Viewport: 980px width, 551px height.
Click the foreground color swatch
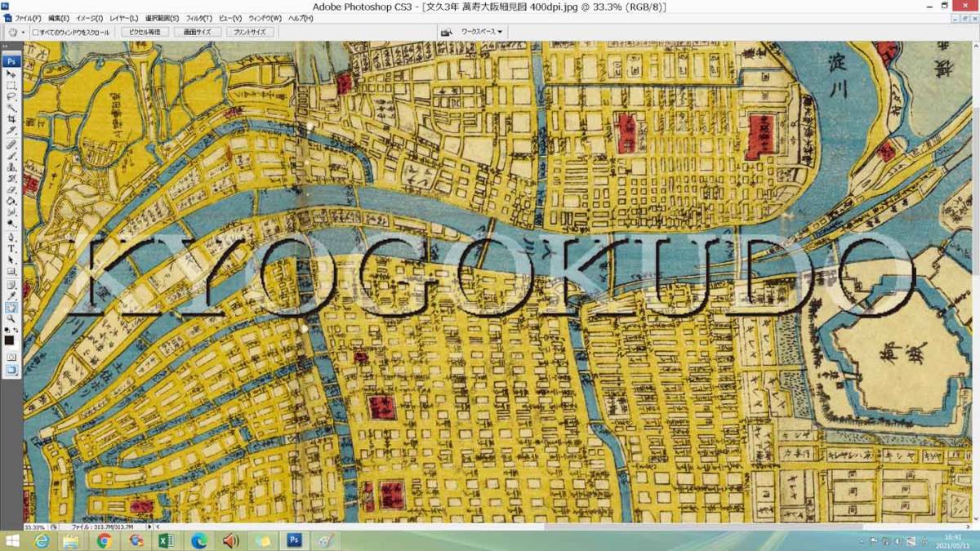point(10,340)
